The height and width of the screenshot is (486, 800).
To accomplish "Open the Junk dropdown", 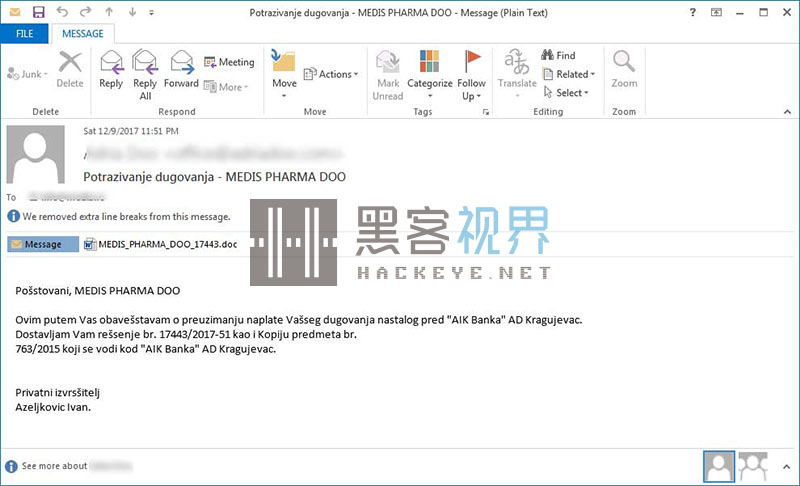I will (27, 74).
